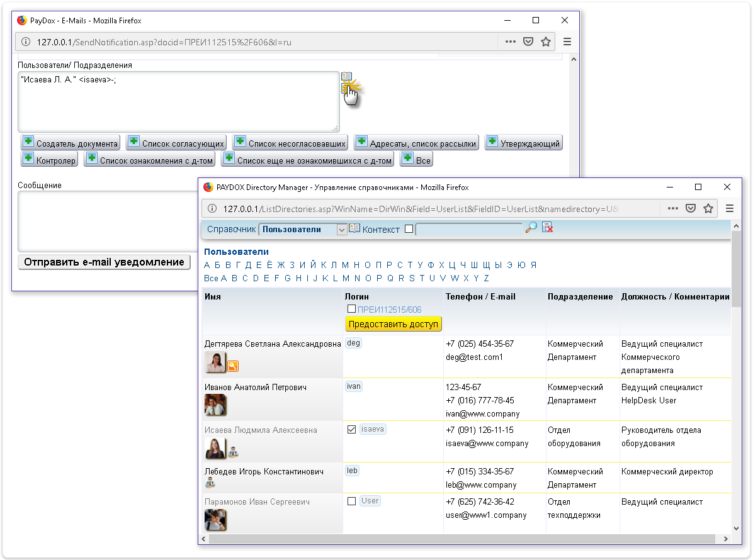This screenshot has height=560, width=753.
Task: Click into the context search text field
Action: tap(468, 230)
